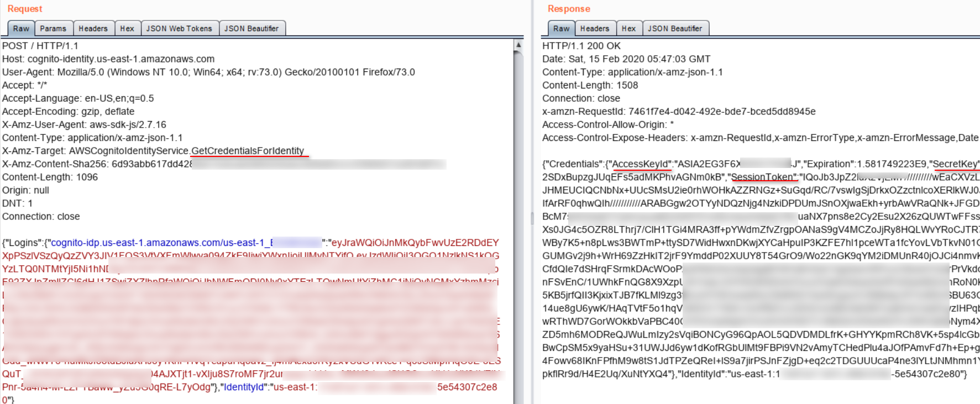Click the SessionToken key in the response
This screenshot has width=980, height=404.
click(x=764, y=177)
